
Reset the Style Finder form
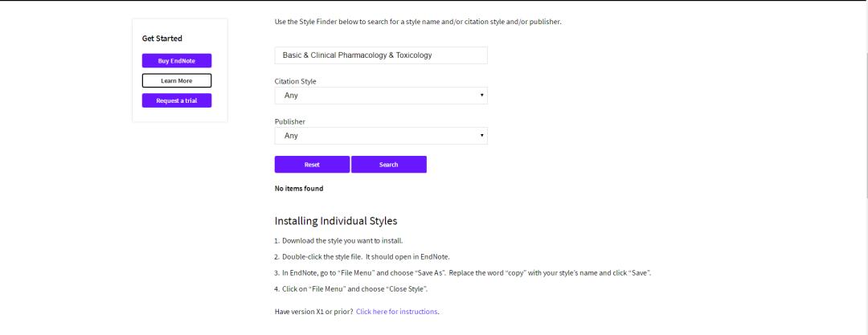click(312, 165)
